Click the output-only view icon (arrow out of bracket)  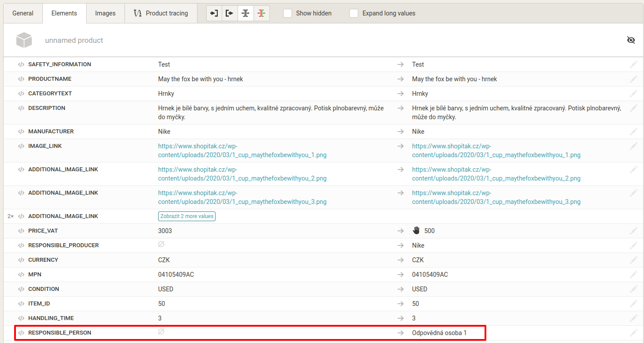pos(230,13)
